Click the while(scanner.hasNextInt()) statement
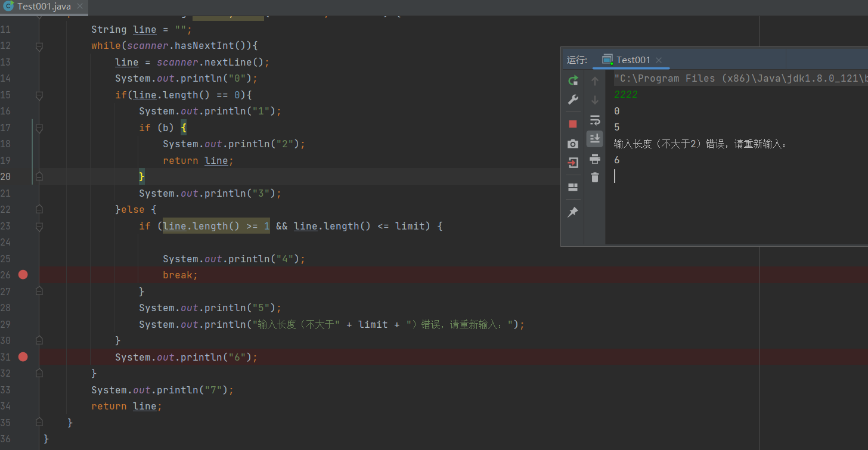Screen dimensions: 868x450 point(174,46)
